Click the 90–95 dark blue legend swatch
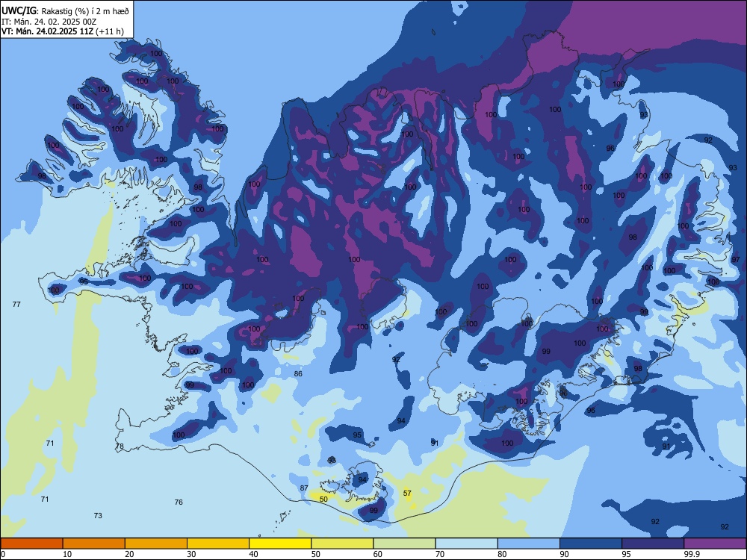Viewport: 747px width, 560px height. tap(591, 544)
